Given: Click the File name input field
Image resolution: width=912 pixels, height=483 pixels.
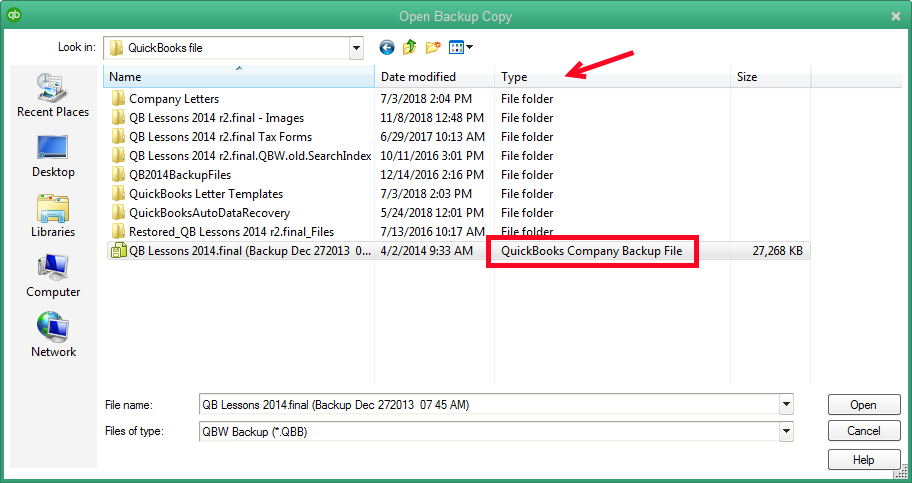Looking at the screenshot, I should pos(489,404).
